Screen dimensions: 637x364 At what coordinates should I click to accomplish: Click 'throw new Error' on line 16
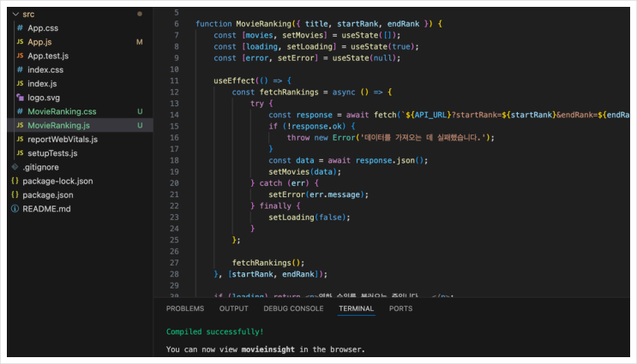pyautogui.click(x=321, y=138)
